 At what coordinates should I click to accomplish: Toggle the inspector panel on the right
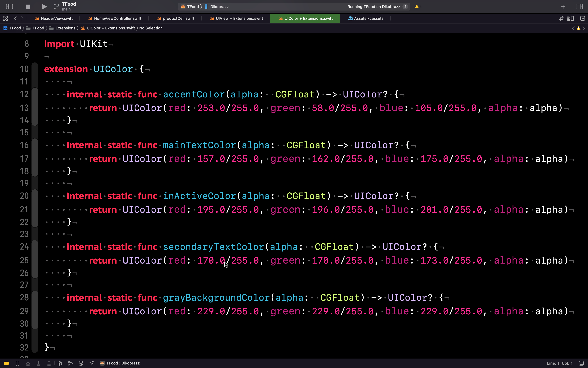[x=579, y=7]
